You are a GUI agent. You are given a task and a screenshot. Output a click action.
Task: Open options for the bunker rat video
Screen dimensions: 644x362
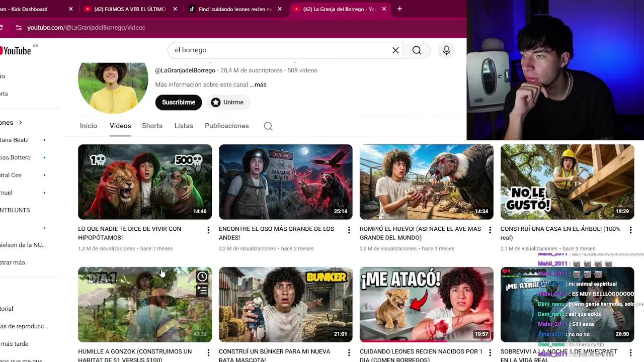[349, 353]
